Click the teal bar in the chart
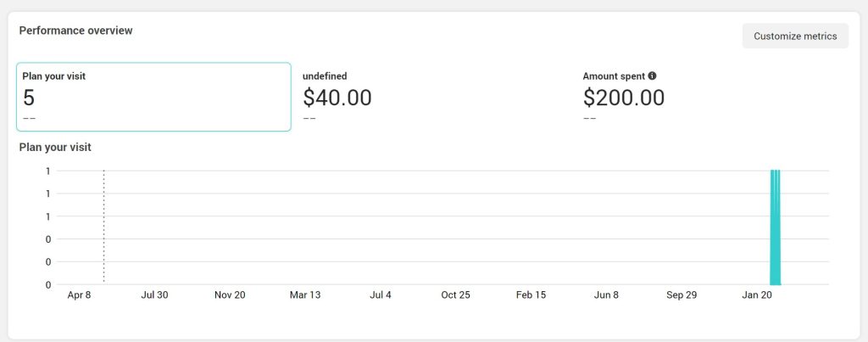This screenshot has width=868, height=342. [775, 227]
